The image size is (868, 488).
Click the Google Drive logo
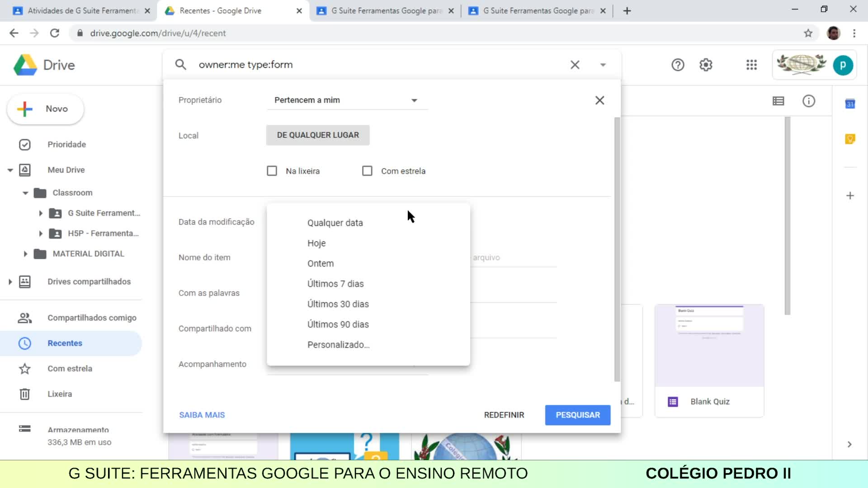coord(25,65)
